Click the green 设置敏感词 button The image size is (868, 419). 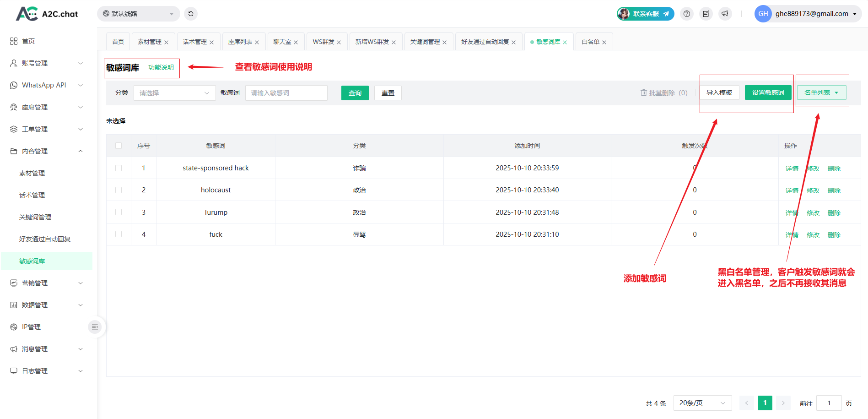[768, 93]
